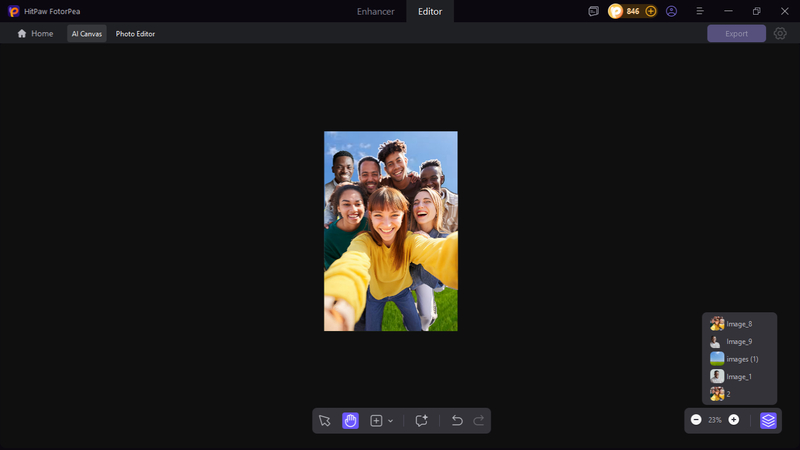The width and height of the screenshot is (800, 450).
Task: Open the feedback message icon
Action: pos(593,11)
